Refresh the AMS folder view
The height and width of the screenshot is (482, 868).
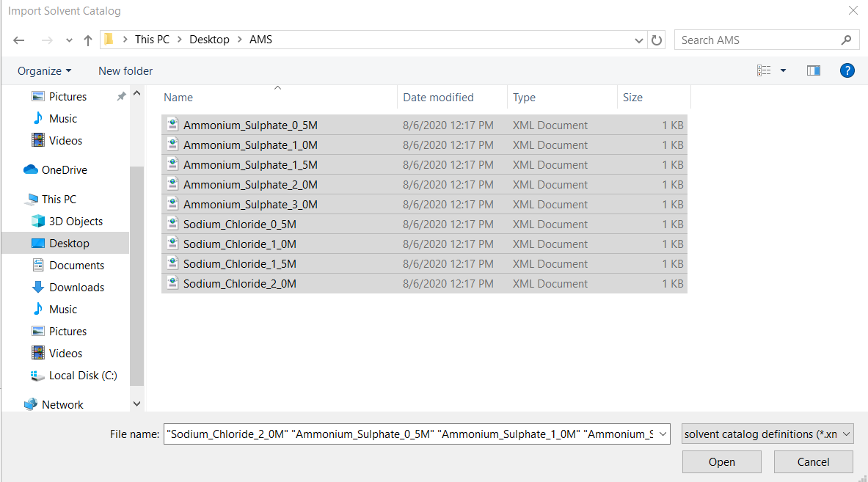[657, 40]
